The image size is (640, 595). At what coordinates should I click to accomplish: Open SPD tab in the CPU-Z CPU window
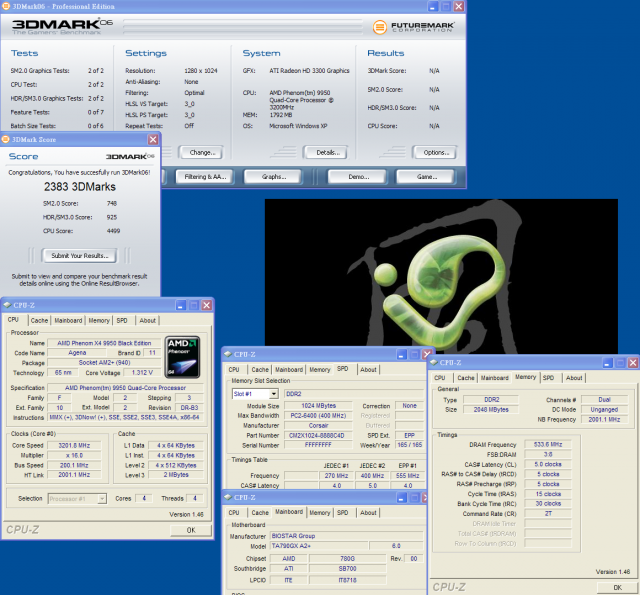point(122,320)
